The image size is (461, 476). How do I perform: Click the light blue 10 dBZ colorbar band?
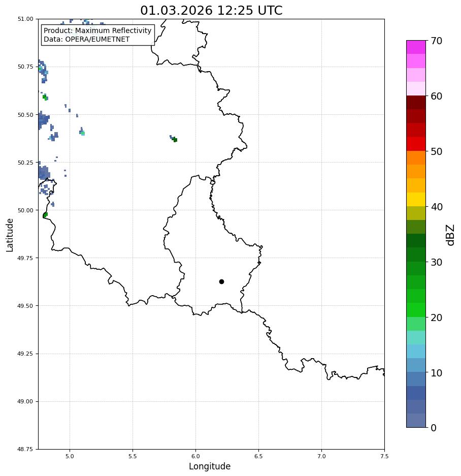(x=416, y=365)
